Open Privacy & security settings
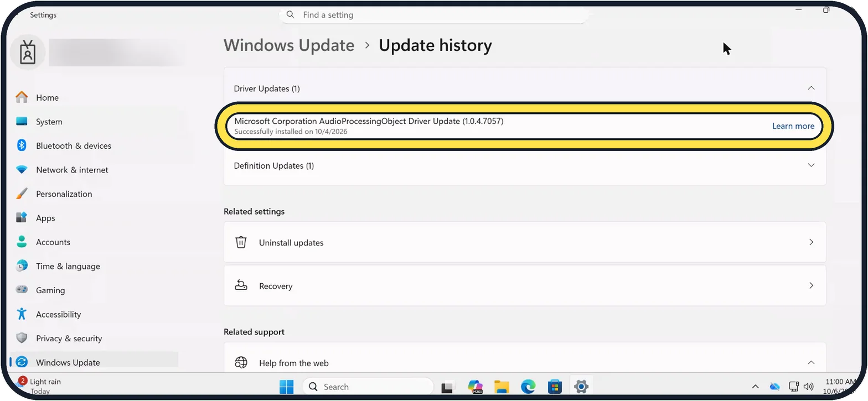This screenshot has width=868, height=401. tap(94, 338)
